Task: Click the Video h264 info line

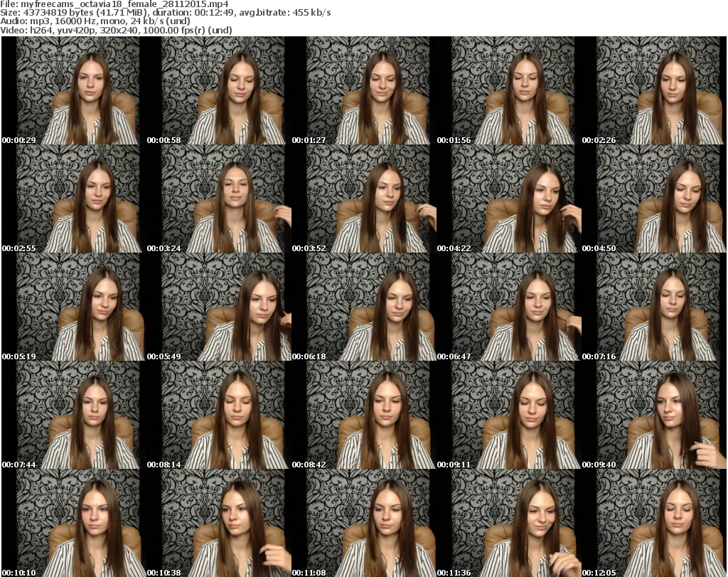Action: coord(116,30)
